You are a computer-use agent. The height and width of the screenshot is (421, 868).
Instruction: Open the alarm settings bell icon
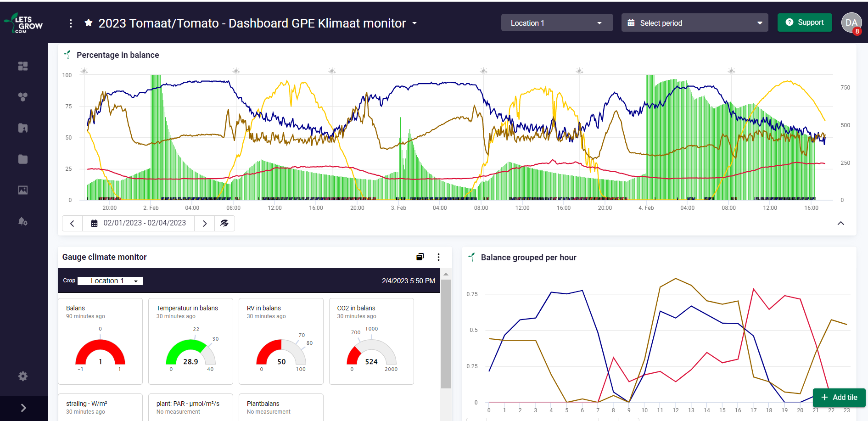coord(23,221)
